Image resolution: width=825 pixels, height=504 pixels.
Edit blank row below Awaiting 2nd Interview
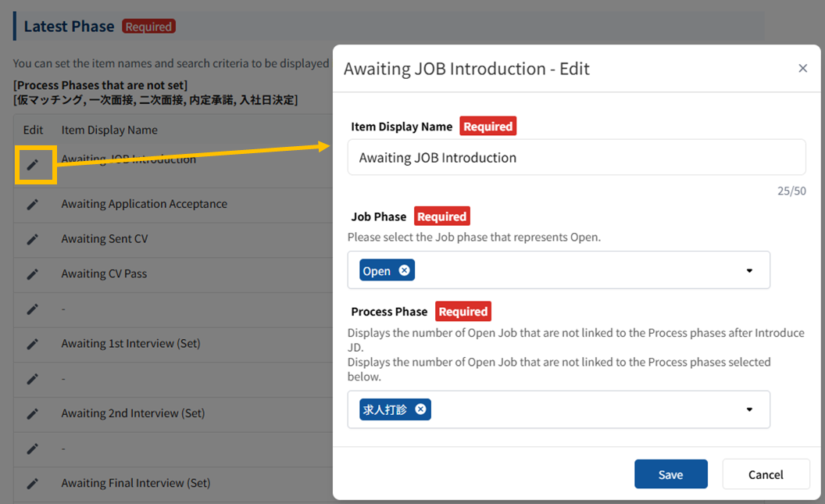[33, 449]
